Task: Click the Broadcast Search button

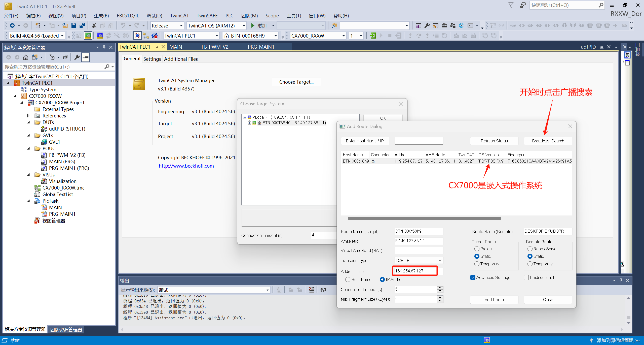Action: 548,141
